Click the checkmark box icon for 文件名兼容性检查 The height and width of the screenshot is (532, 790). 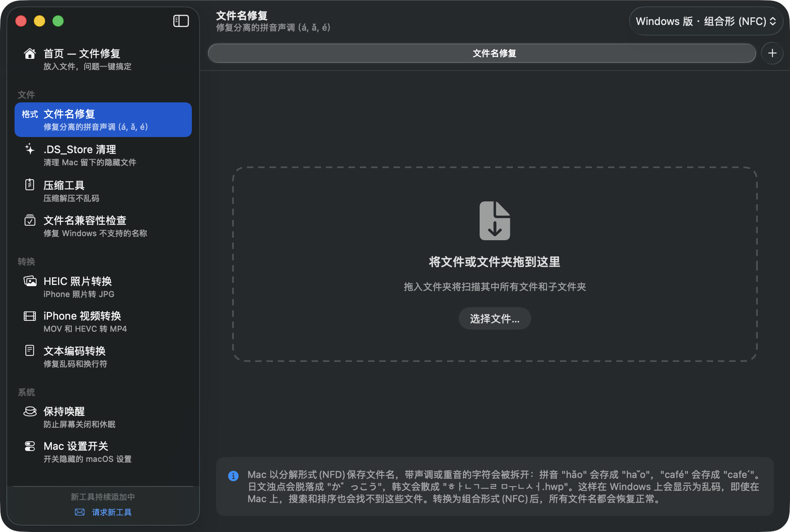(30, 220)
